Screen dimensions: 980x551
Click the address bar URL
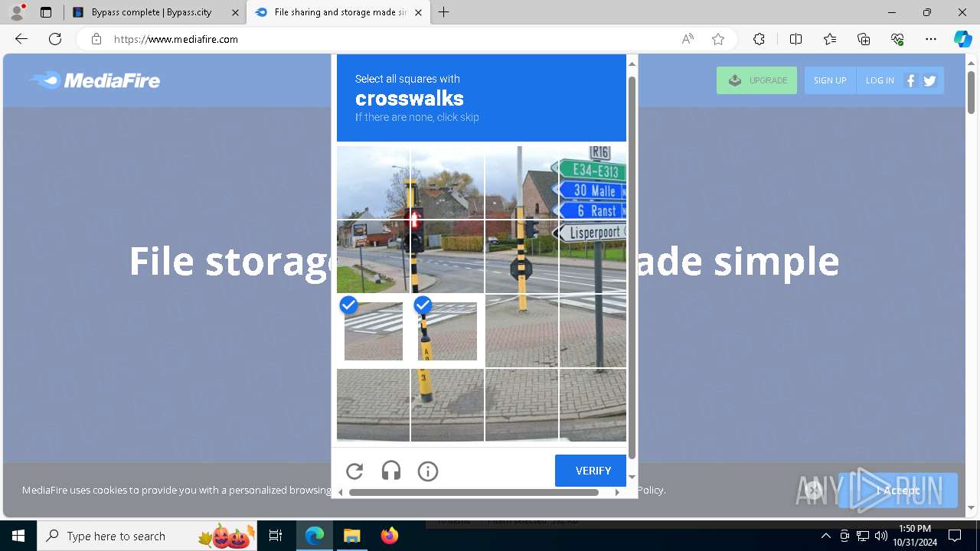coord(176,39)
